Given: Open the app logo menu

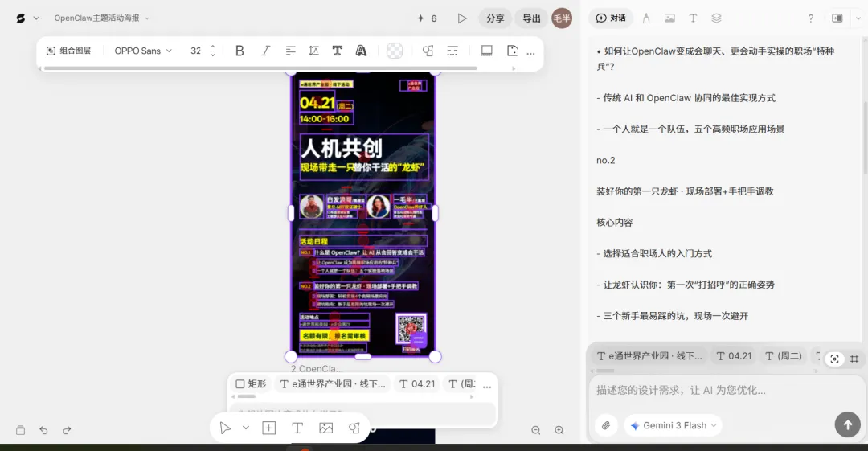Looking at the screenshot, I should pyautogui.click(x=20, y=18).
